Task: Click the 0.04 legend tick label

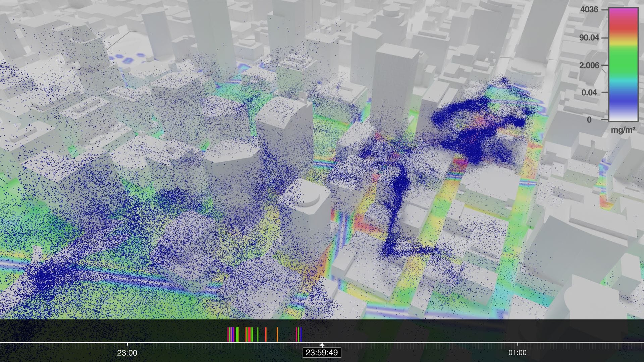Action: click(x=589, y=92)
